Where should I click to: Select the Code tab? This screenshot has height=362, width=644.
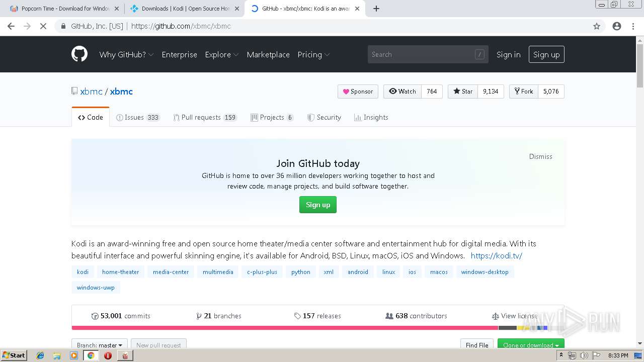(91, 117)
